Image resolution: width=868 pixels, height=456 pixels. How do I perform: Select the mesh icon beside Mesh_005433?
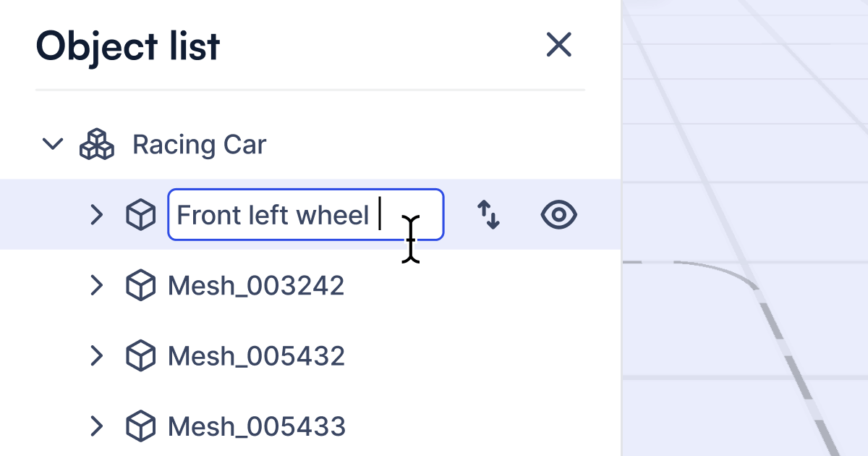coord(141,426)
